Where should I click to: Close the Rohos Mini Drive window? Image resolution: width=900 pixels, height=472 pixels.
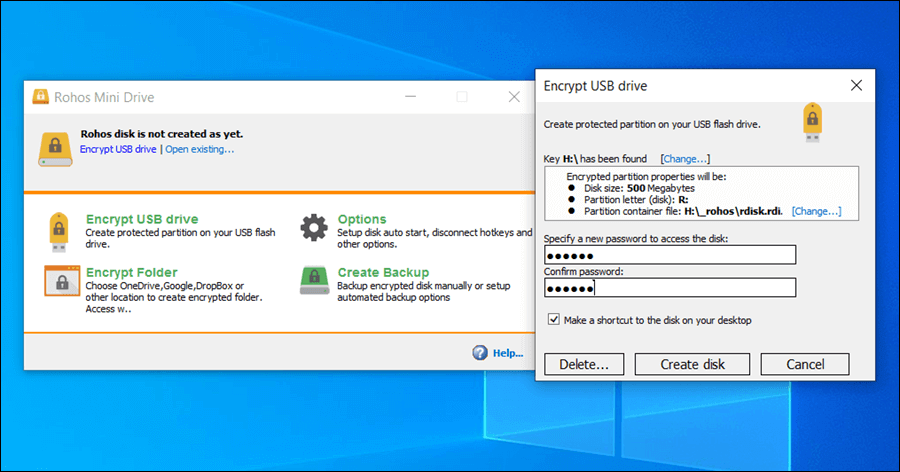pos(514,96)
